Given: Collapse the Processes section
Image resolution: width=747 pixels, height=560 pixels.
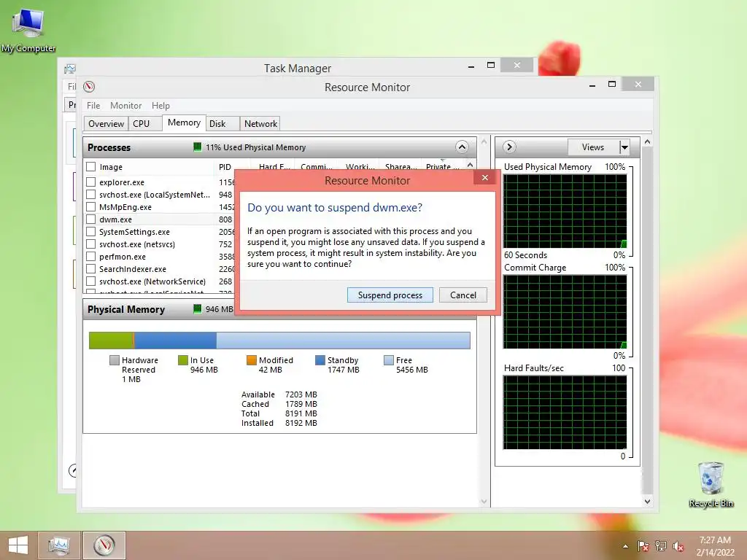Looking at the screenshot, I should [x=462, y=147].
